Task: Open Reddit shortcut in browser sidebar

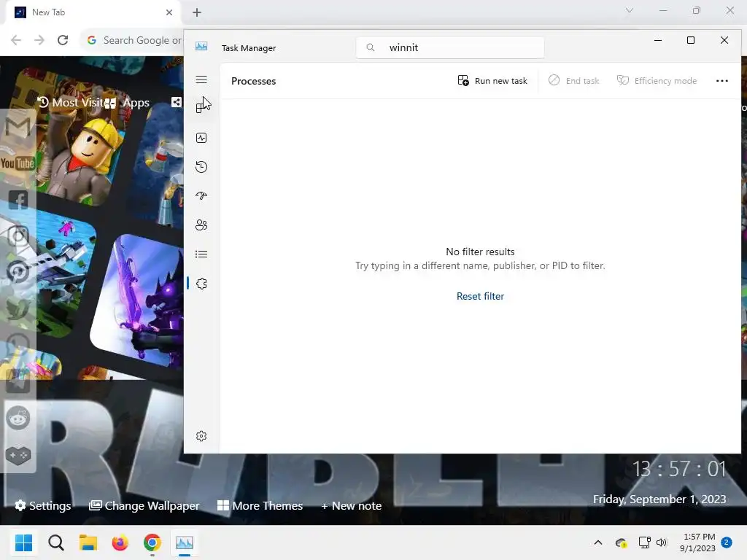Action: click(x=18, y=418)
